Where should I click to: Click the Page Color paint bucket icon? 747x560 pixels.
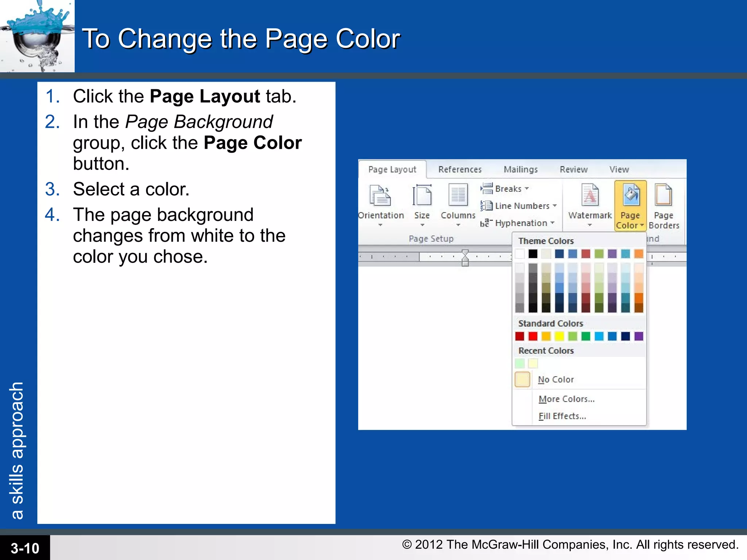tap(631, 195)
